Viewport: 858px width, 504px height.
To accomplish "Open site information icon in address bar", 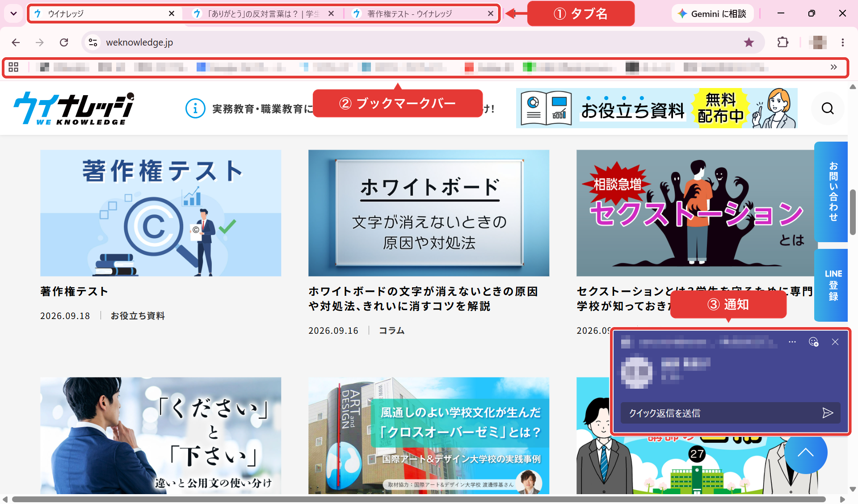I will click(93, 42).
